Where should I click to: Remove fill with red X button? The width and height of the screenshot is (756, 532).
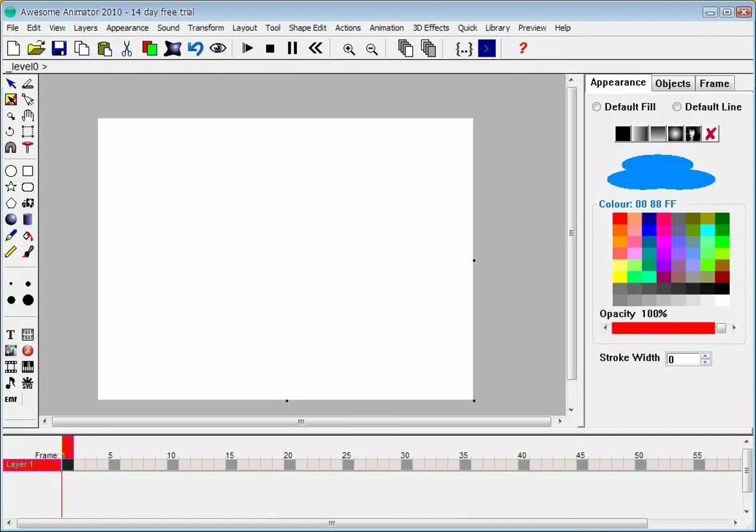(x=711, y=134)
